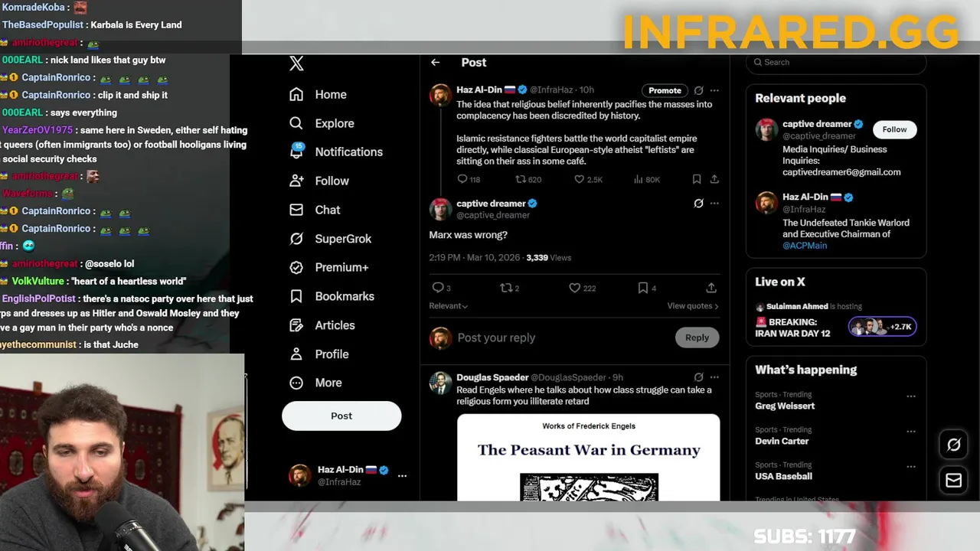Open @ACPMain mention link

(805, 246)
